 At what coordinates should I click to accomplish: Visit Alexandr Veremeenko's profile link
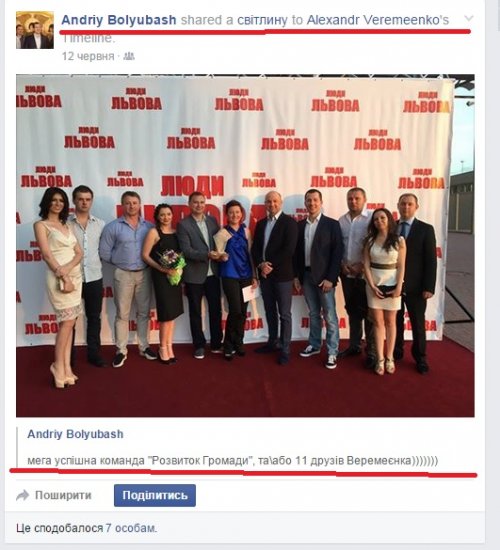378,20
